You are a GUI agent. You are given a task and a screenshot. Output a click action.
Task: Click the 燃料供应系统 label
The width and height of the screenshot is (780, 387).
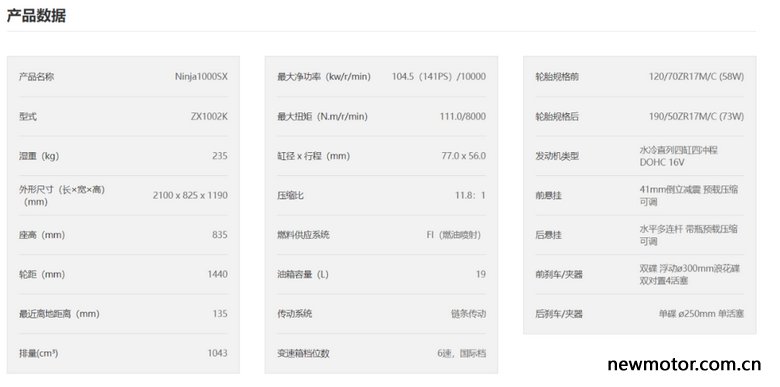coord(303,235)
